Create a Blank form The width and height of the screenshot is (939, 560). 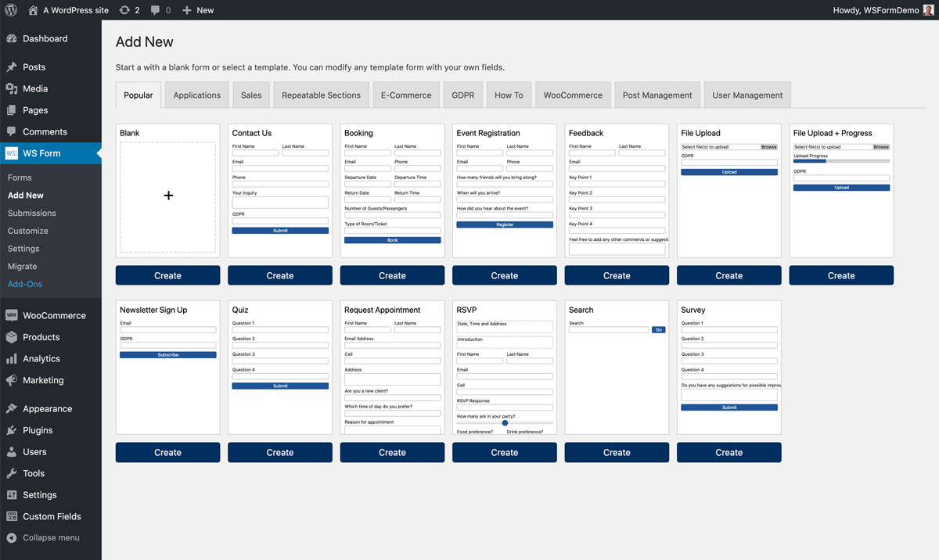[x=167, y=275]
